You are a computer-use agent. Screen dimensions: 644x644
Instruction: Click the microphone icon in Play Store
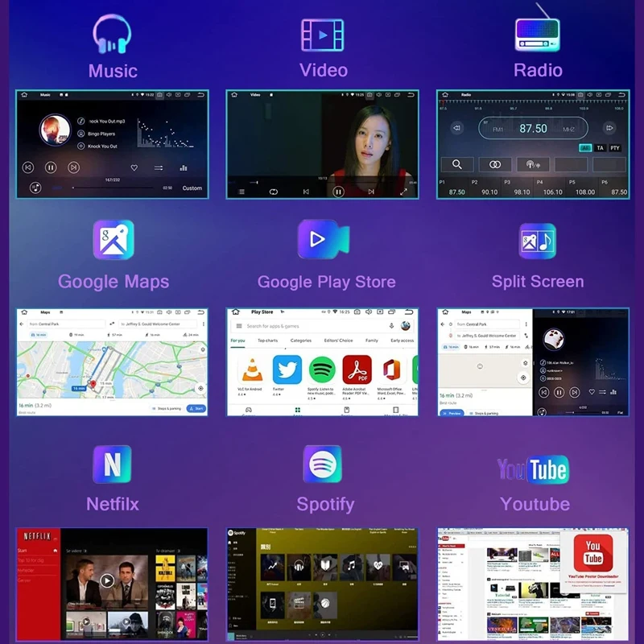pyautogui.click(x=391, y=326)
